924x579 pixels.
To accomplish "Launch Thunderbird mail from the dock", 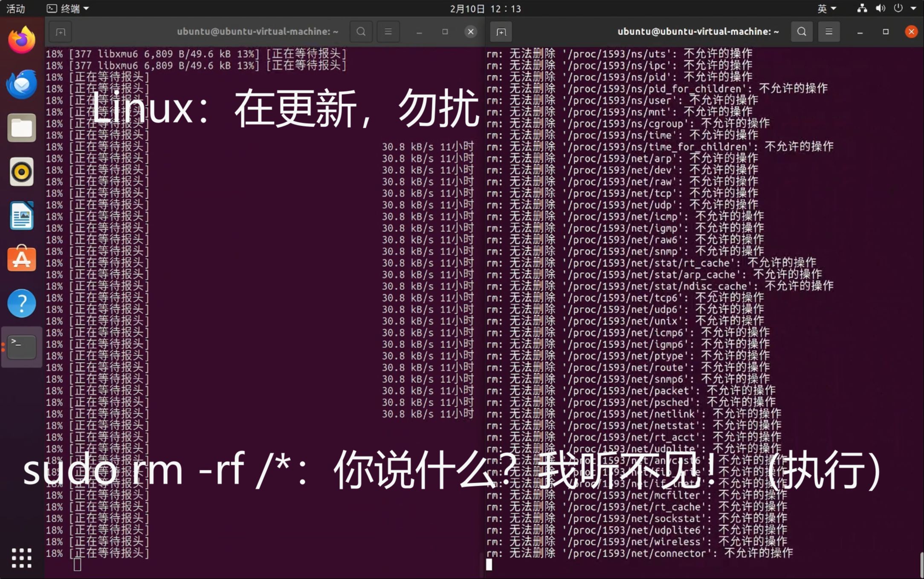I will click(22, 84).
